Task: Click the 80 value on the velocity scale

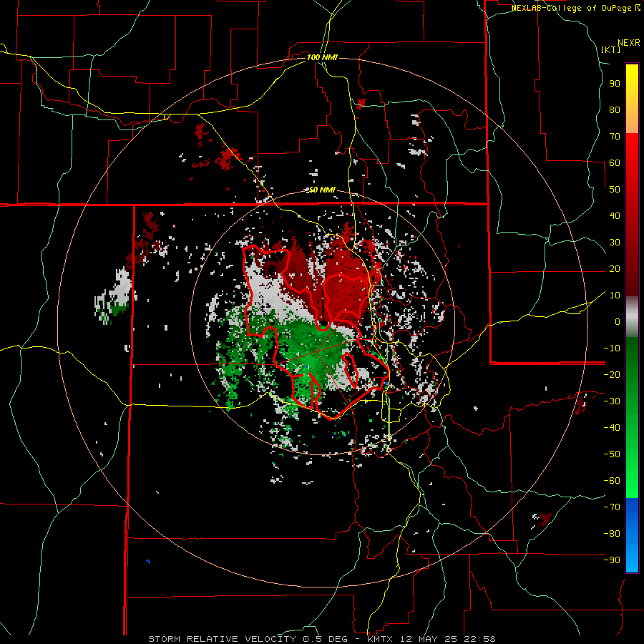Action: click(x=615, y=109)
